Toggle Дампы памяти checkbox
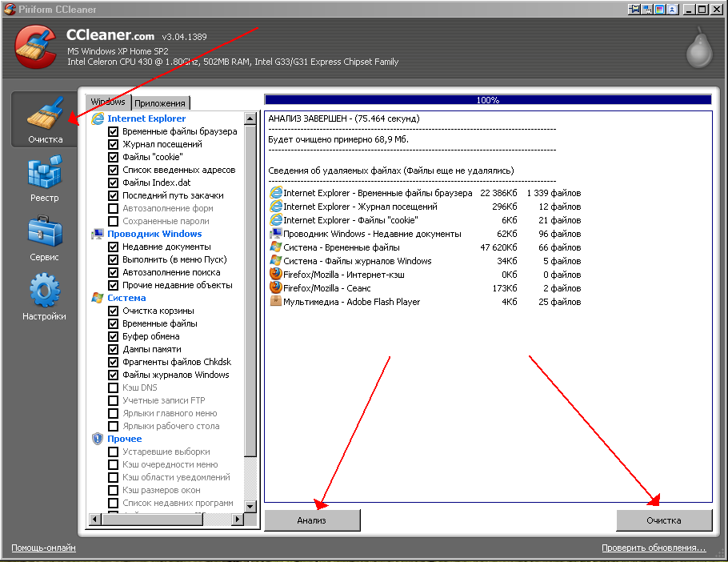 tap(113, 349)
